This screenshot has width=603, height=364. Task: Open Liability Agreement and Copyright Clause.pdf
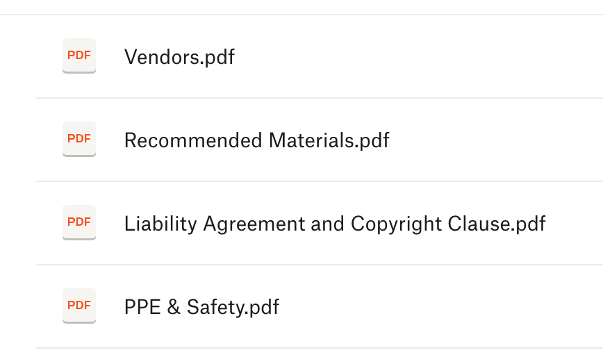[x=335, y=224]
